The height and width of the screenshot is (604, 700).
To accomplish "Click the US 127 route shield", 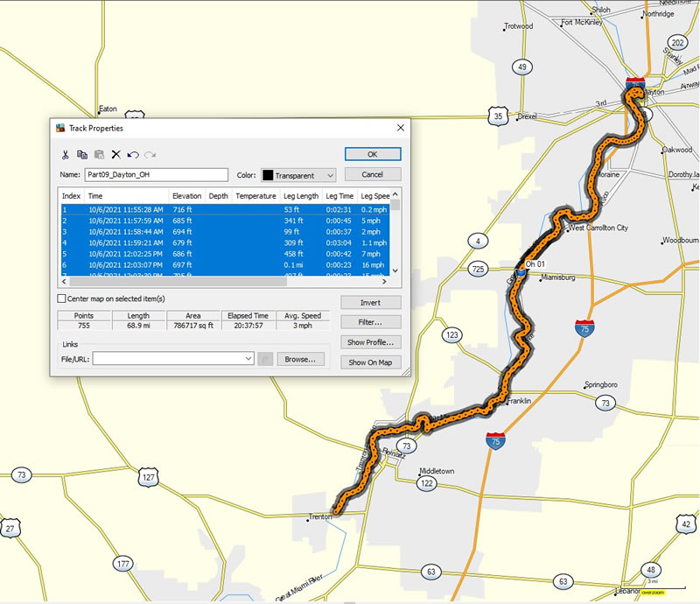I will click(x=148, y=477).
